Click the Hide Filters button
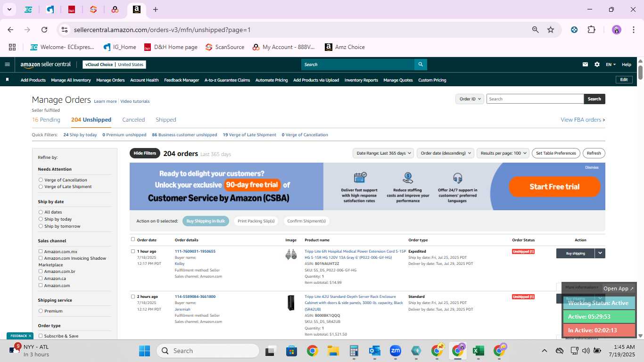This screenshot has width=644, height=362. [145, 153]
